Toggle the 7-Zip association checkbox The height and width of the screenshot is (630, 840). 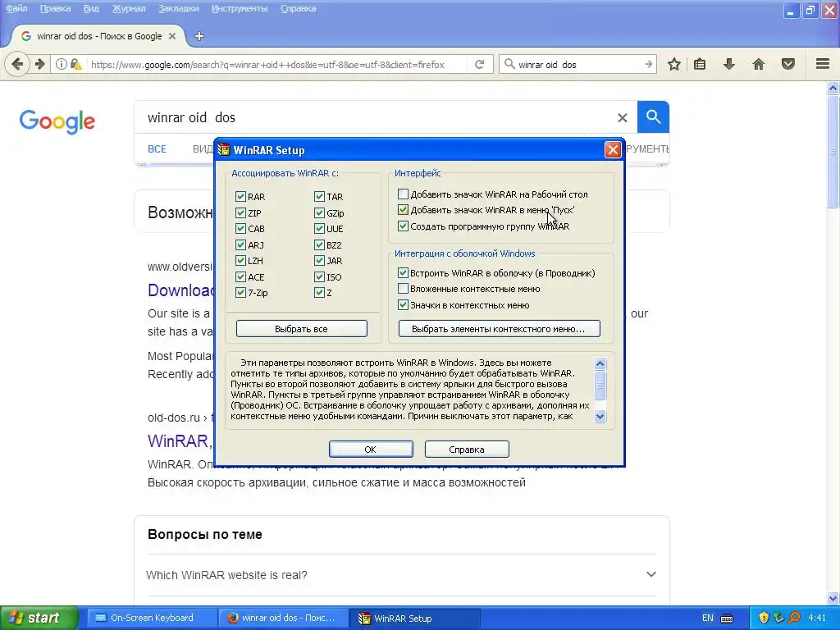tap(240, 293)
